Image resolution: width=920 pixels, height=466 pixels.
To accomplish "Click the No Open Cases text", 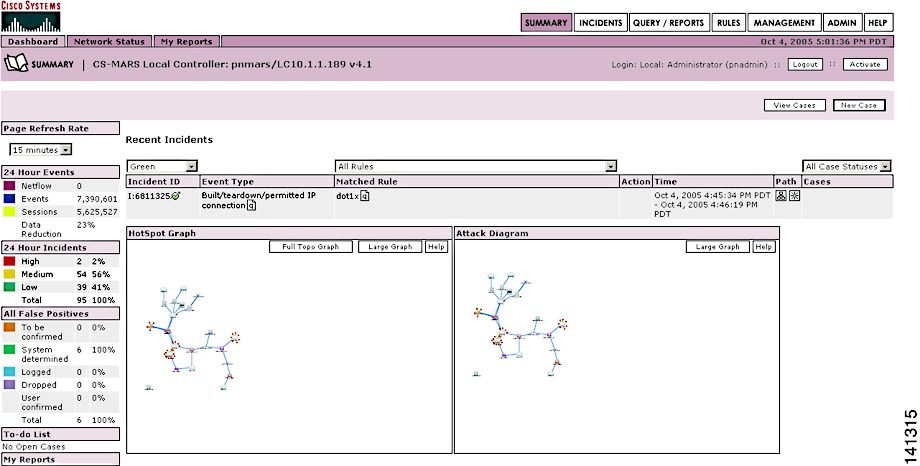I will click(34, 447).
